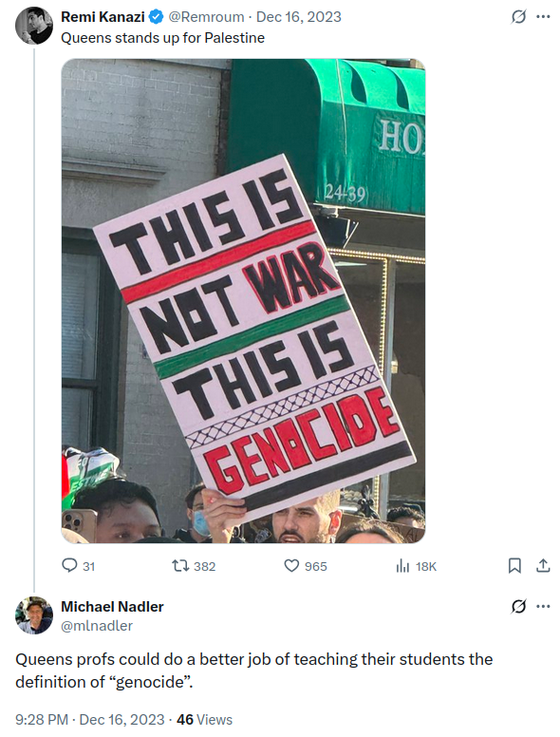Open more options on Michael Nadler's reply
This screenshot has width=560, height=737.
point(543,606)
